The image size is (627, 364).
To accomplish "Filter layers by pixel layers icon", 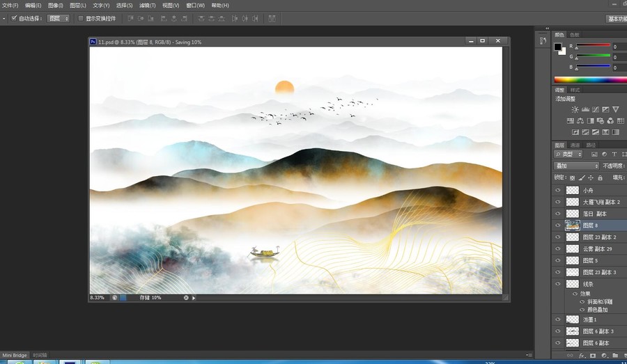I will click(594, 155).
